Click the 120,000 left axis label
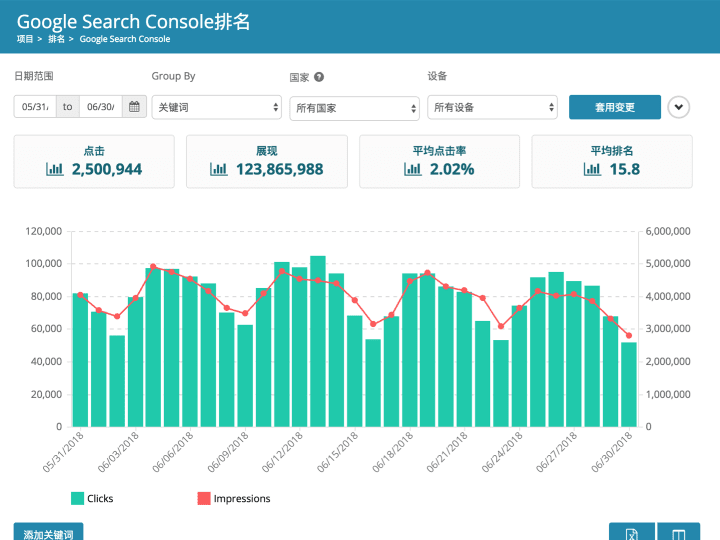 tap(44, 231)
